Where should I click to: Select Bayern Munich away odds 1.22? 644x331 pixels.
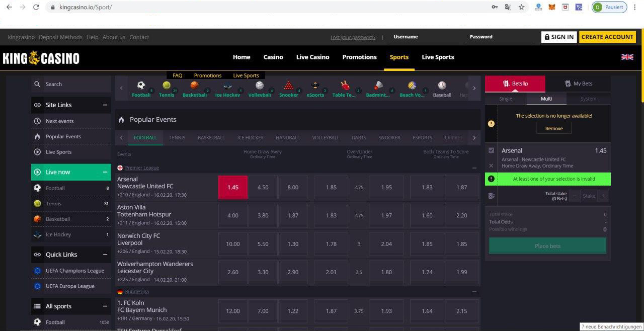click(x=293, y=311)
